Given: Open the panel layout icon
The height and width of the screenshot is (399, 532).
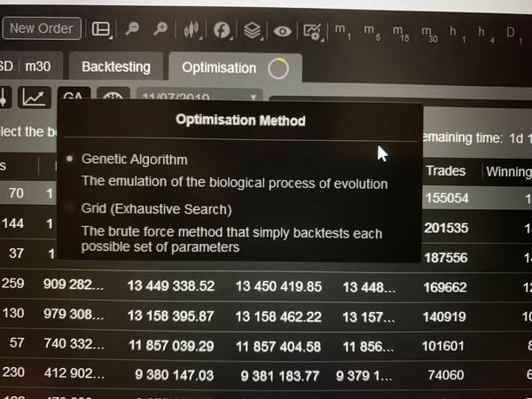Looking at the screenshot, I should pyautogui.click(x=101, y=29).
